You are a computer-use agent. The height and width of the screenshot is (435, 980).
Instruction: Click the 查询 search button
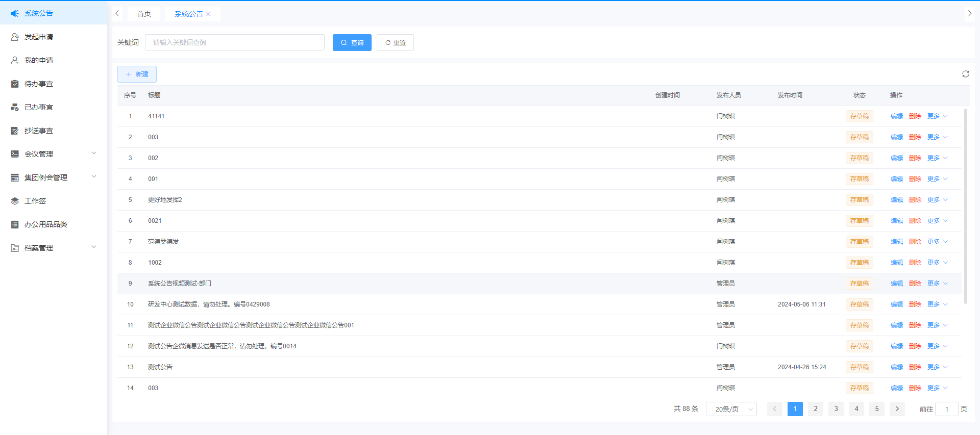[352, 43]
